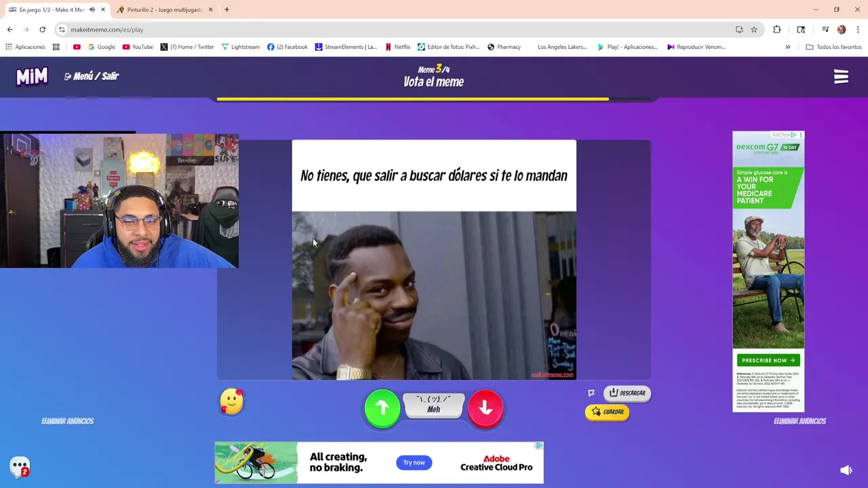
Task: Open Aplicaciones bookmark
Action: point(25,47)
